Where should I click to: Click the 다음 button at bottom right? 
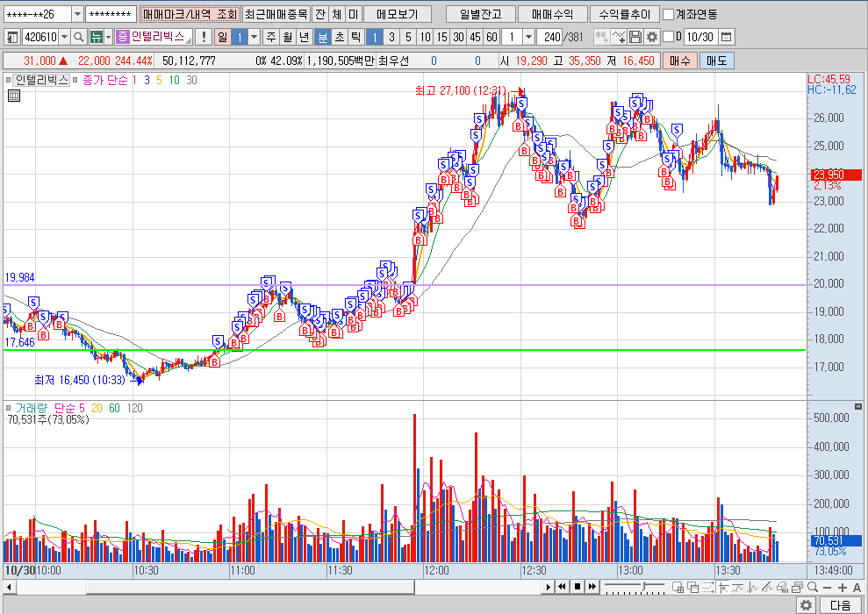tap(840, 605)
